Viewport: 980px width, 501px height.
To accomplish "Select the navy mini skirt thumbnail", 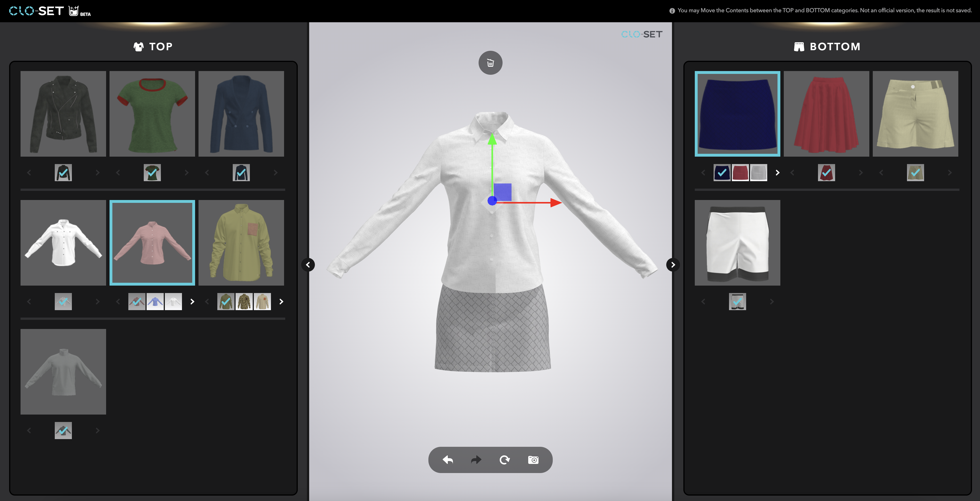I will click(737, 114).
